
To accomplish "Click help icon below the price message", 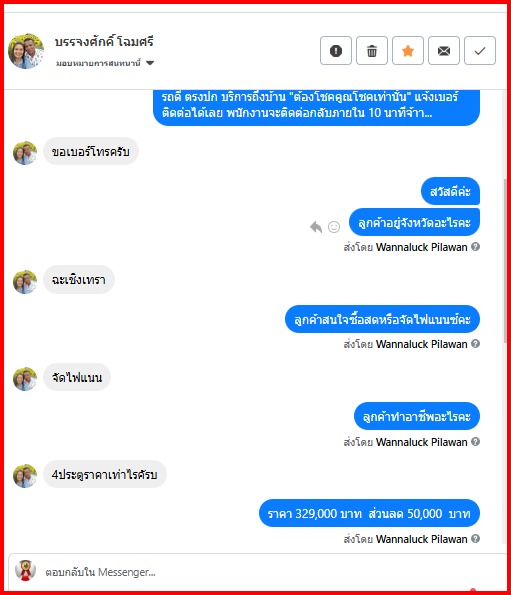I will click(x=475, y=538).
